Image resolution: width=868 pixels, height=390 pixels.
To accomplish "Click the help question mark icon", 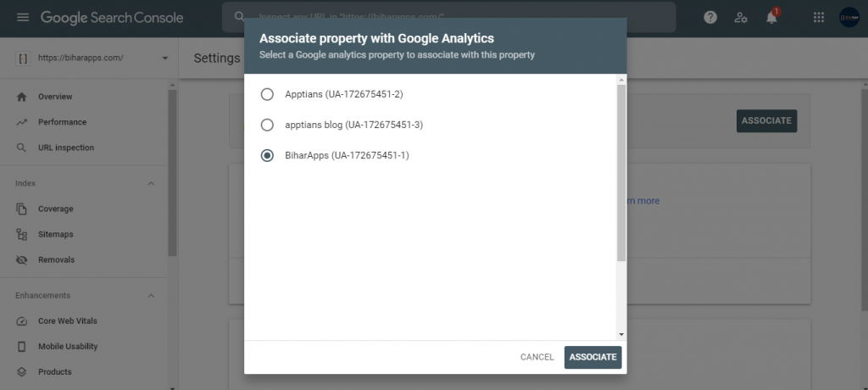I will click(710, 18).
